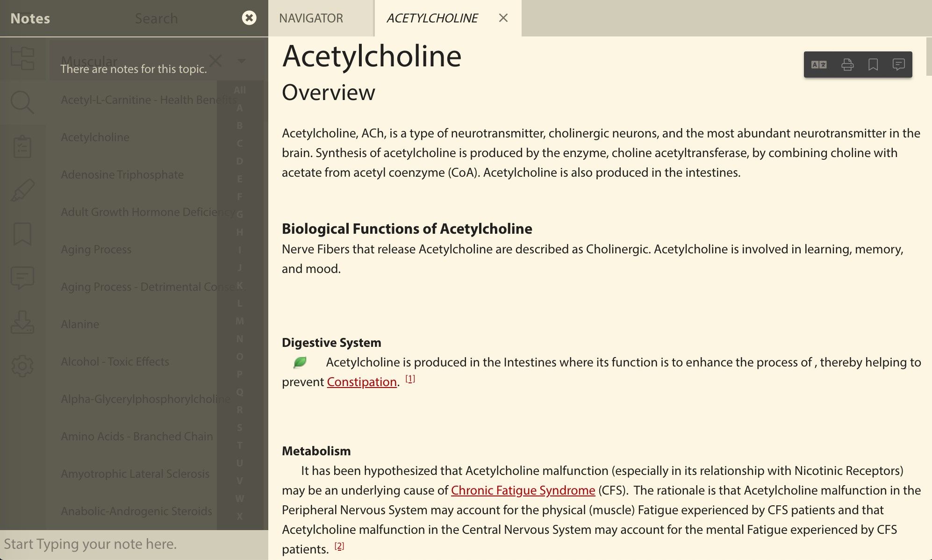This screenshot has width=932, height=560.
Task: Open Amyotrophic Lateral Sclerosis topic
Action: pos(135,474)
